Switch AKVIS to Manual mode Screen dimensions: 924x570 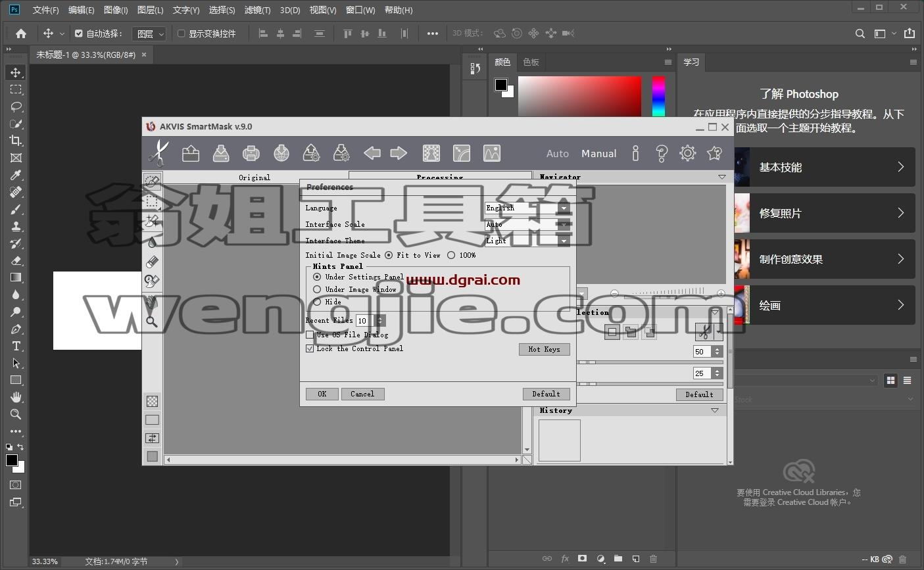pyautogui.click(x=599, y=153)
